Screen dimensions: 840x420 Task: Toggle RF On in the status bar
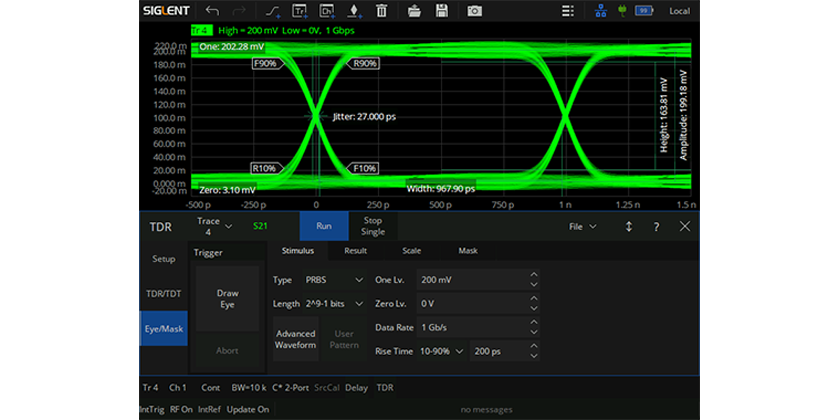(x=181, y=409)
